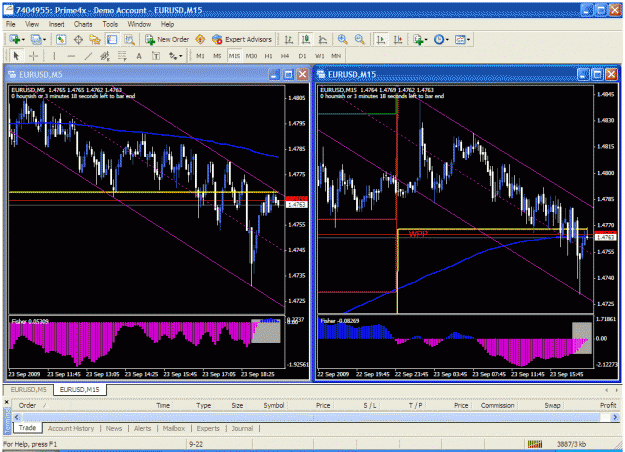Select the Vertical Line drawing tool
625x452 pixels.
click(54, 56)
